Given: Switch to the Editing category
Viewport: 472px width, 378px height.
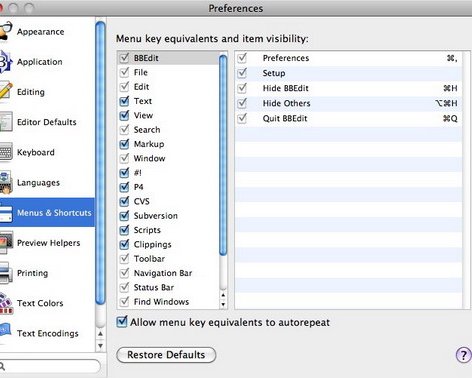Looking at the screenshot, I should (31, 92).
